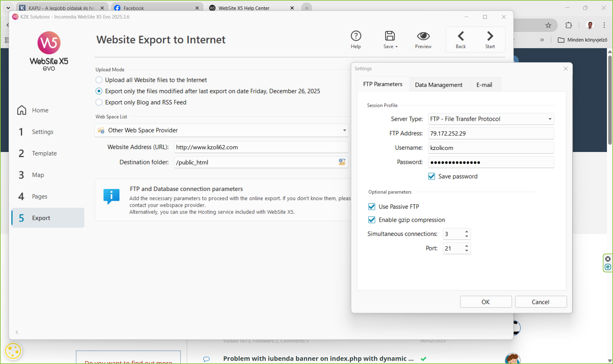Click the Save disk icon
Screen dimensions: 613x364
[x=390, y=36]
